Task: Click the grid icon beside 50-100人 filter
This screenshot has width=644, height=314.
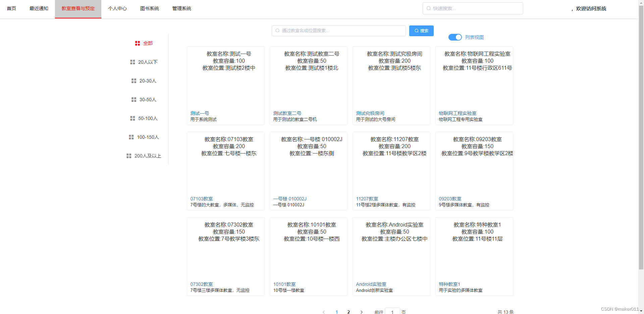Action: pyautogui.click(x=132, y=118)
